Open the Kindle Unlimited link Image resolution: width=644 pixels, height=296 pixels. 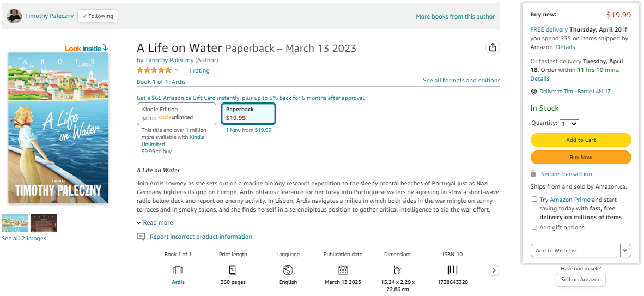173,141
